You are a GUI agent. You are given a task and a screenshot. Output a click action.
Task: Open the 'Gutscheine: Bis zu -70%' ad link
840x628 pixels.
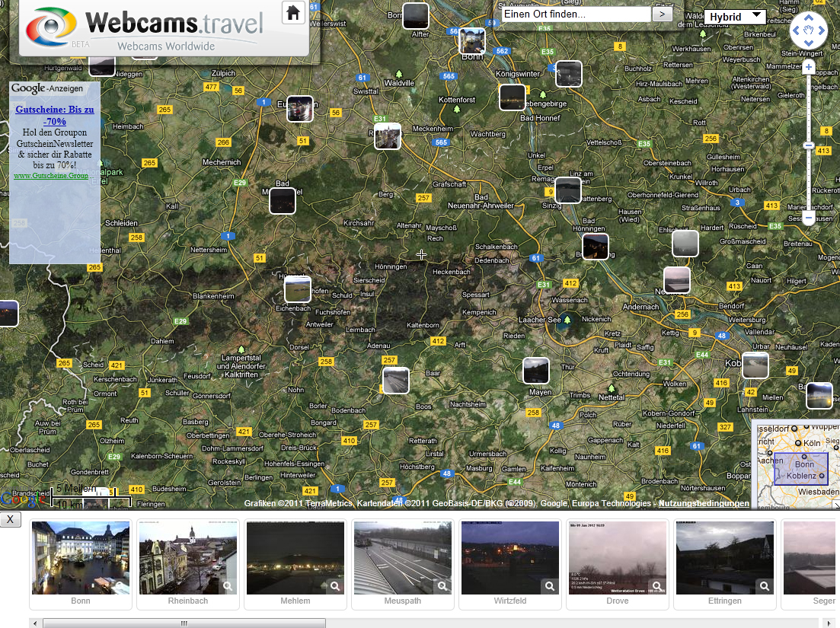tap(55, 115)
